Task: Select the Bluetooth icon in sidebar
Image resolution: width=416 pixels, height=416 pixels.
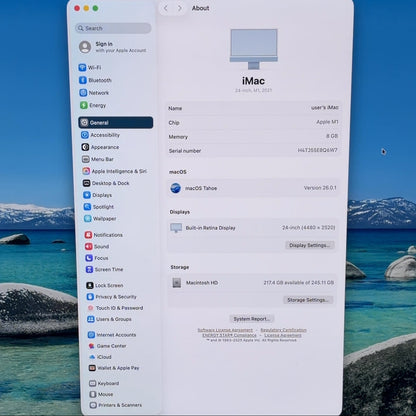Action: 83,80
